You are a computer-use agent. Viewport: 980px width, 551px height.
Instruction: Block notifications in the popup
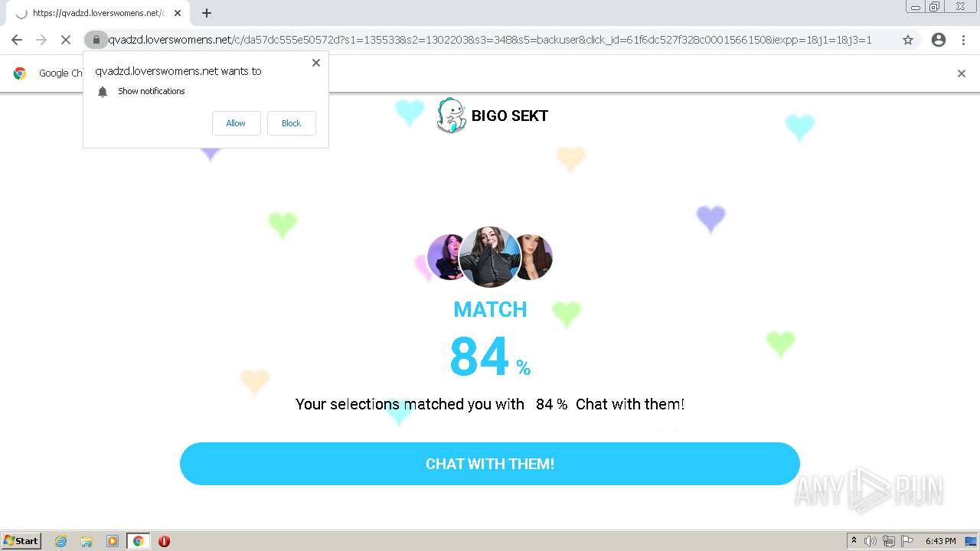point(291,123)
